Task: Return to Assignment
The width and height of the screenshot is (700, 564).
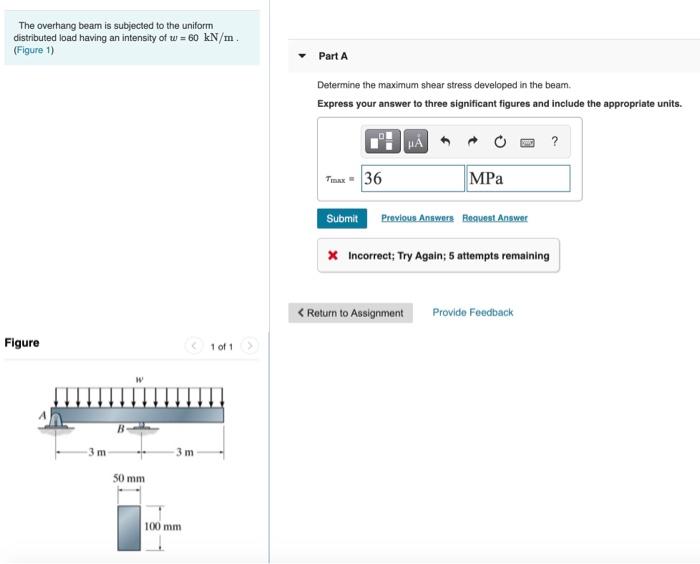Action: (350, 313)
